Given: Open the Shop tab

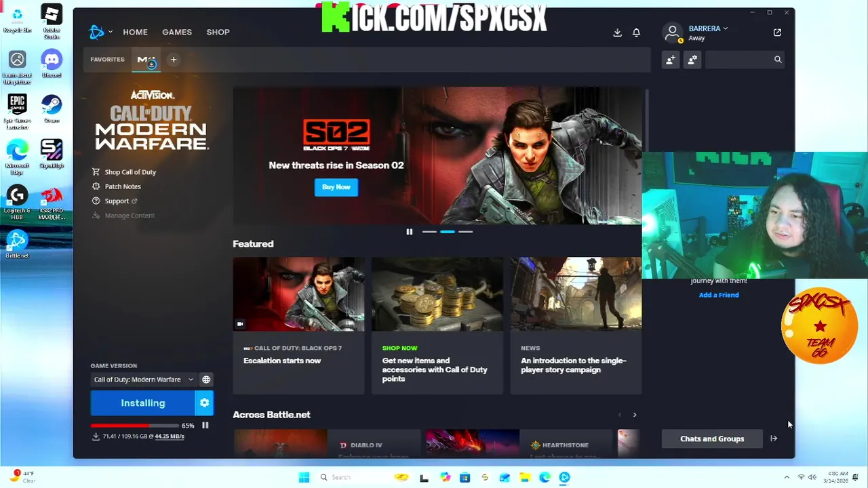Looking at the screenshot, I should 218,32.
